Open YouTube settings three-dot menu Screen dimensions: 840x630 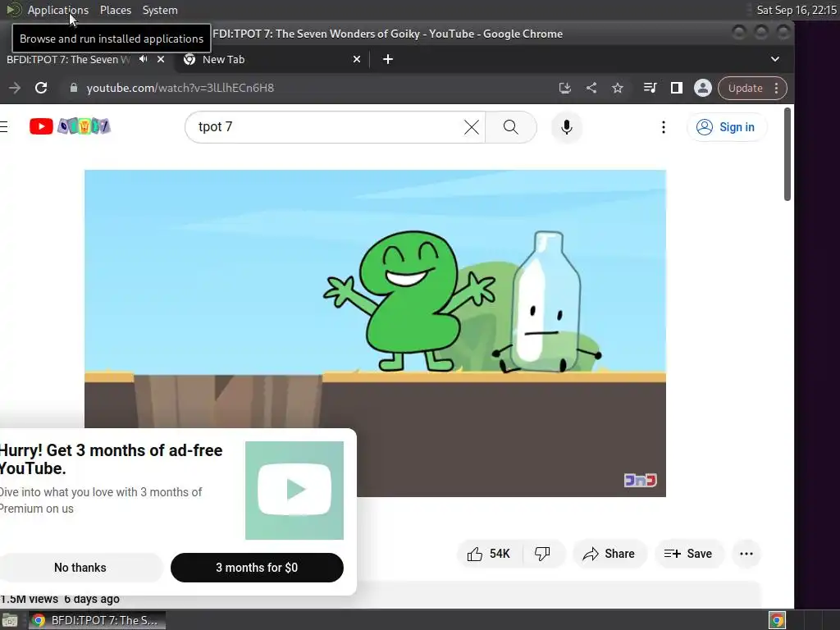click(663, 127)
